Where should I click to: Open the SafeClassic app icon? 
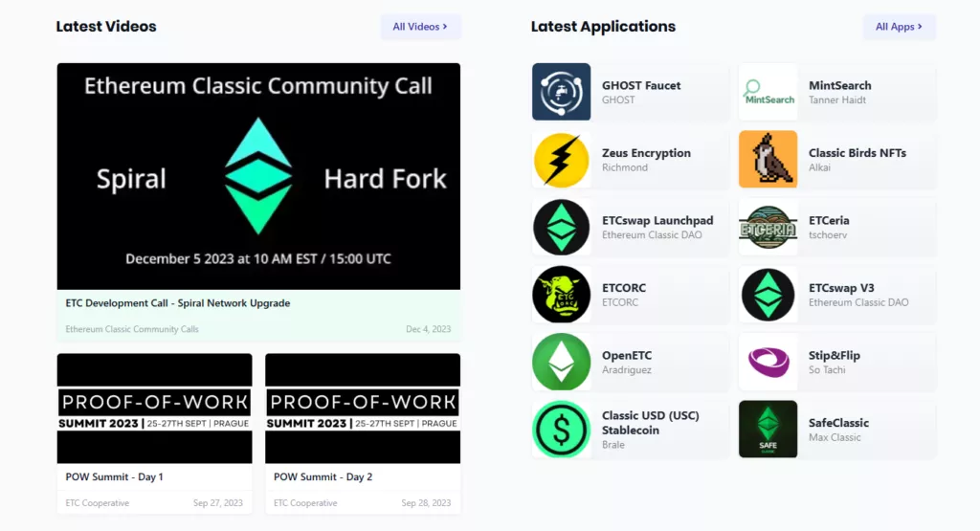point(768,430)
